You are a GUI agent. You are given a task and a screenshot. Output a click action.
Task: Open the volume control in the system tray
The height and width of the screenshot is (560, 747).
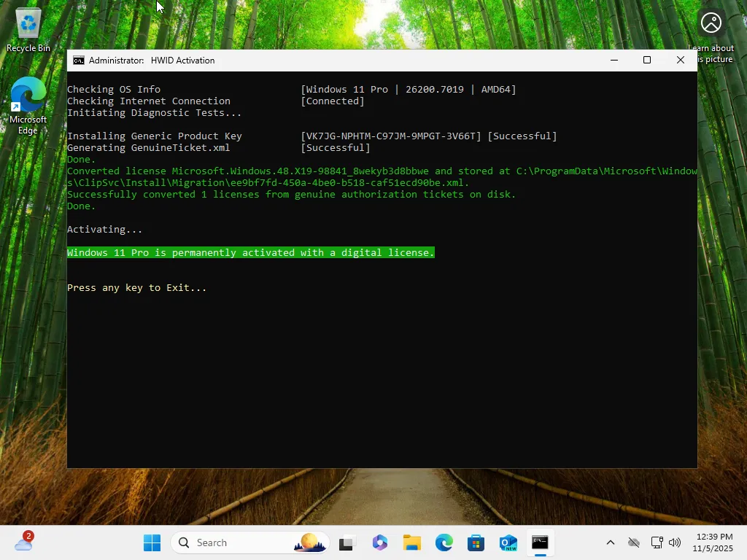tap(675, 542)
